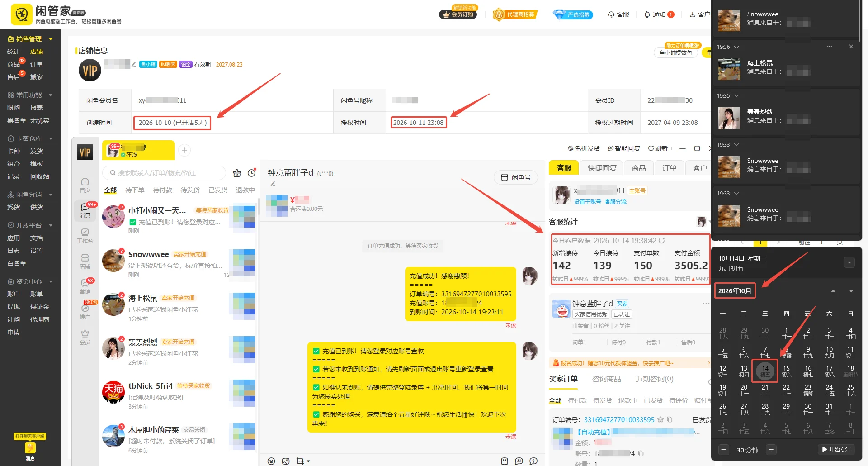Click the screenshot crop icon in chat toolbar
This screenshot has height=466, width=868.
click(300, 461)
